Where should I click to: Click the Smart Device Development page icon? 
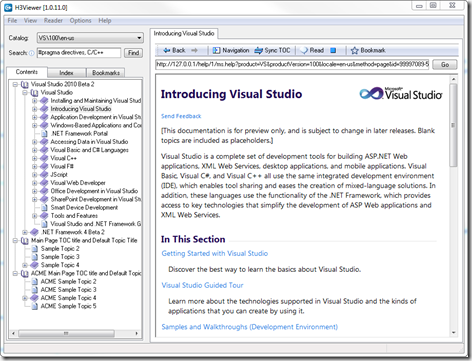[x=44, y=208]
